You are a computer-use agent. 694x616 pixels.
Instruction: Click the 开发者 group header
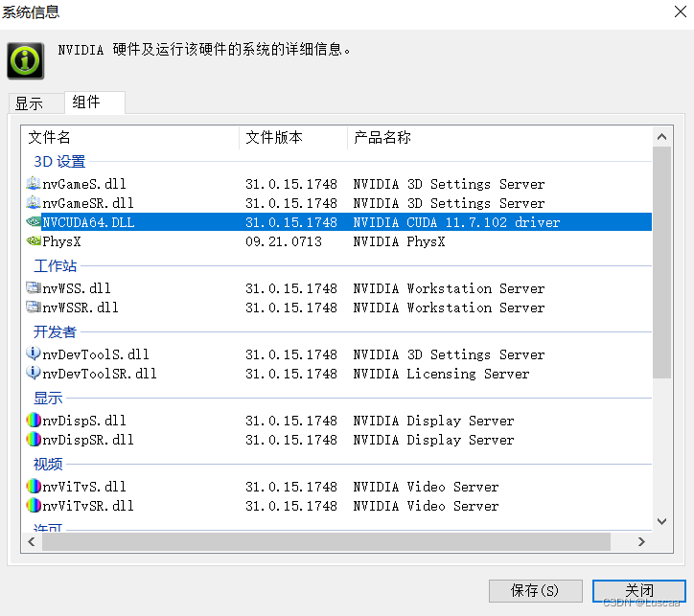(55, 331)
